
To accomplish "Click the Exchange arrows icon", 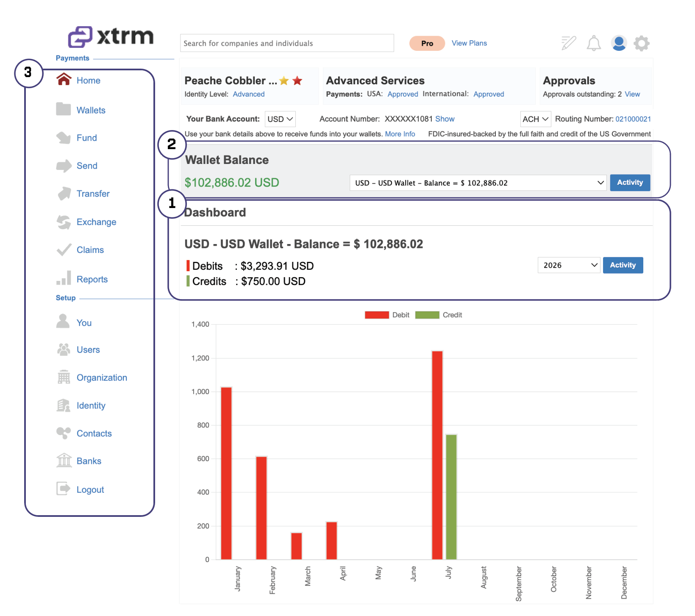I will (x=64, y=222).
